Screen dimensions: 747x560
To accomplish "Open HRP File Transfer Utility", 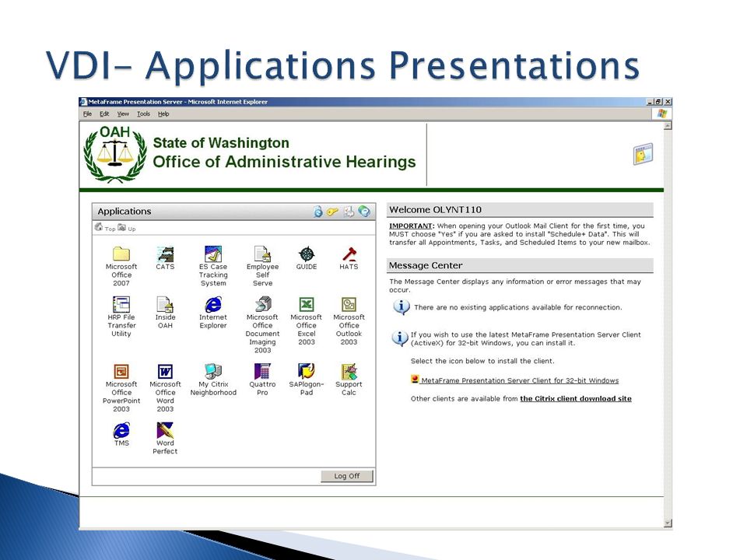I will tap(121, 304).
